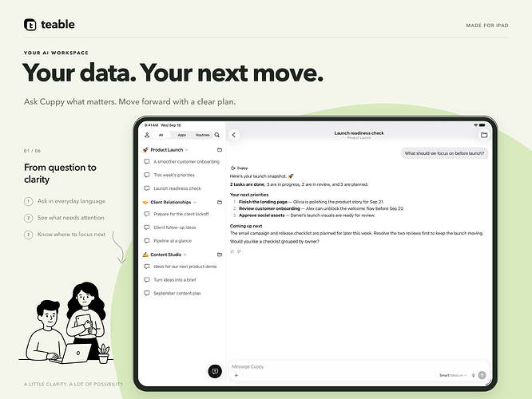The height and width of the screenshot is (399, 532).
Task: Select the All tab
Action: pos(161,135)
